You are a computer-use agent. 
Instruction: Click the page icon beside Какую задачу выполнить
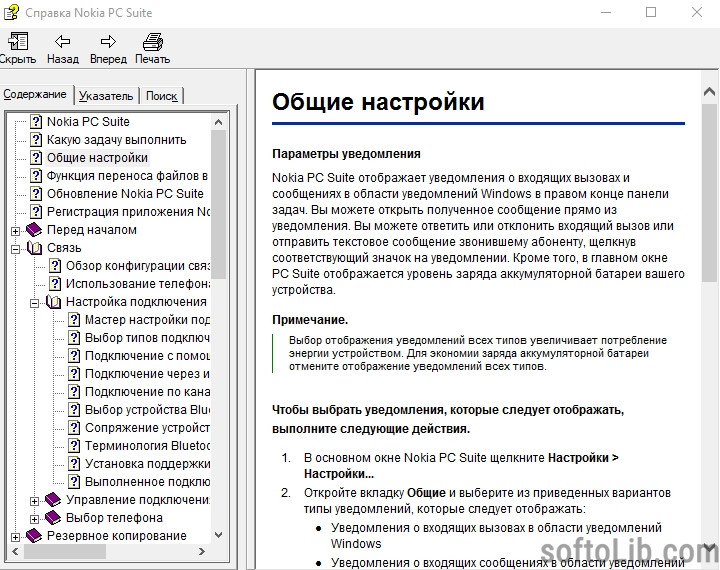pos(36,140)
